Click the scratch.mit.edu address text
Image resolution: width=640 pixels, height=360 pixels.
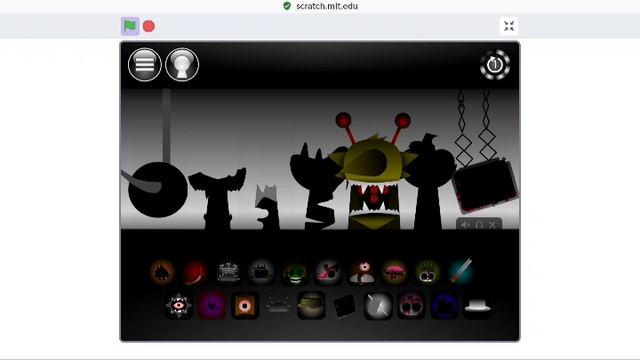click(x=327, y=6)
